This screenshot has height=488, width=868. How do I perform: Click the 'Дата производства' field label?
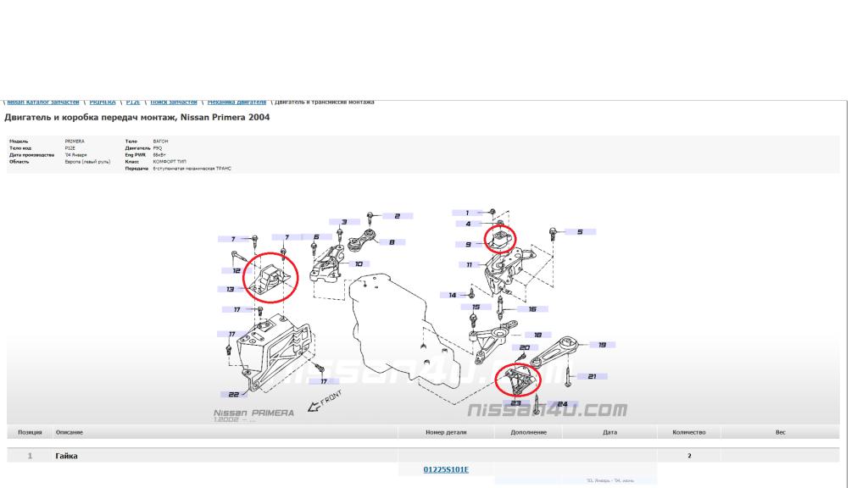tap(32, 155)
